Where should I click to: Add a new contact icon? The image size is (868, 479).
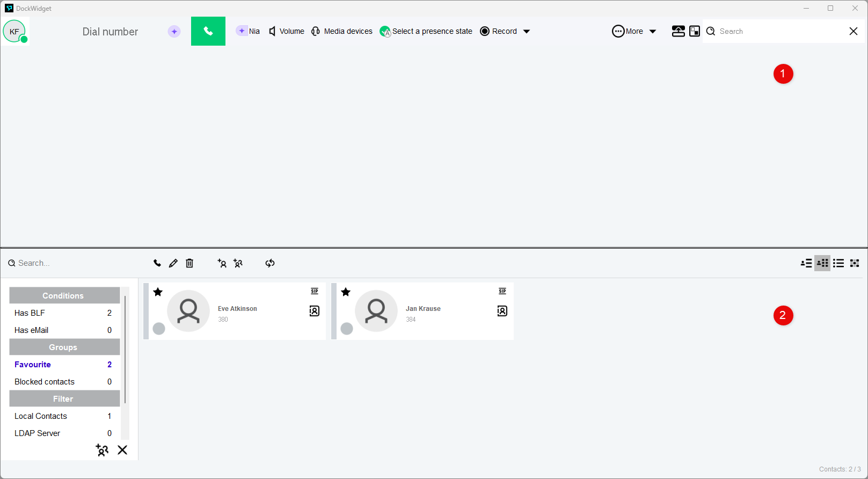pyautogui.click(x=222, y=263)
